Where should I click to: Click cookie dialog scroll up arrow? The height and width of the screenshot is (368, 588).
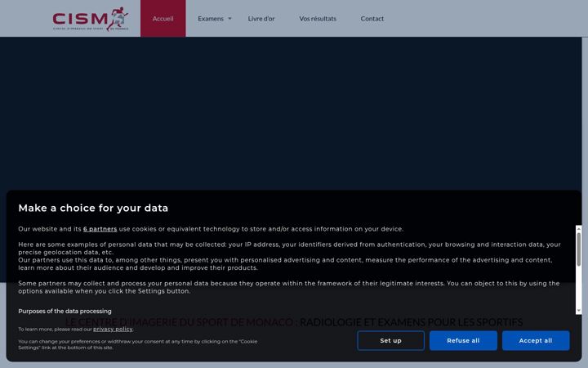click(579, 228)
